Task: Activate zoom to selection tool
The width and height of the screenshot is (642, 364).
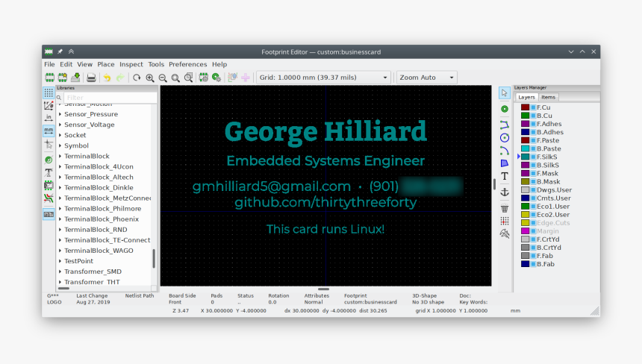Action: pos(188,78)
